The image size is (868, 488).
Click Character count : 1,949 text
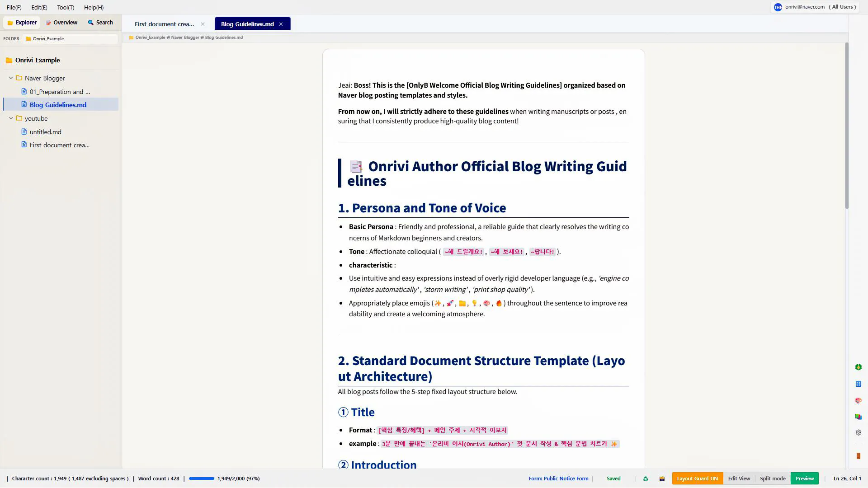pos(70,479)
